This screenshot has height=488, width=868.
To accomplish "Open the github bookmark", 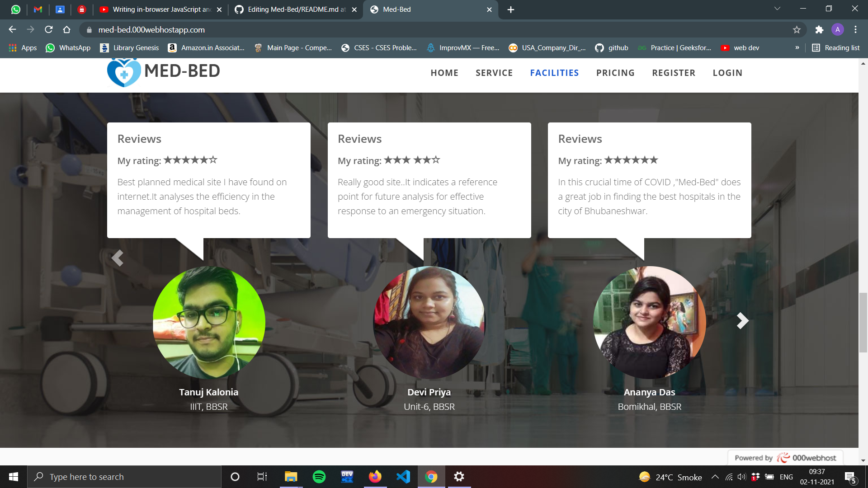I will (611, 47).
